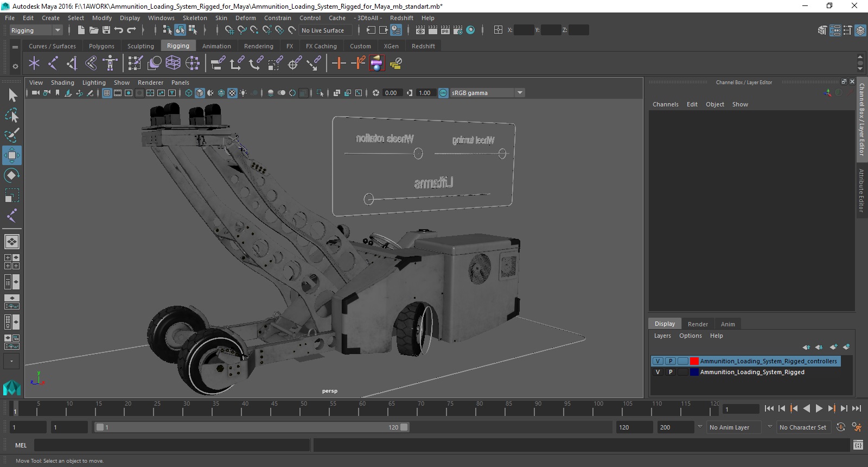Switch to single perspective layout icon
This screenshot has height=467, width=868.
tap(12, 242)
